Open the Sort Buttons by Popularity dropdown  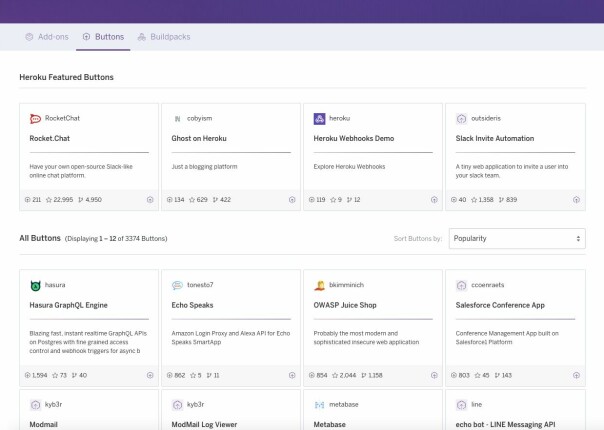pyautogui.click(x=517, y=239)
